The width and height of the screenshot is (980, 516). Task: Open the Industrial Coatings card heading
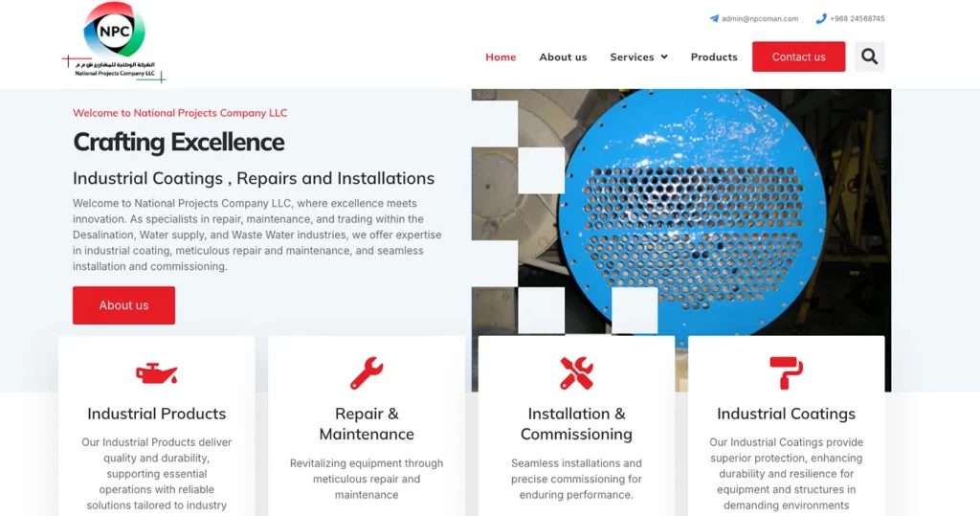tap(786, 414)
